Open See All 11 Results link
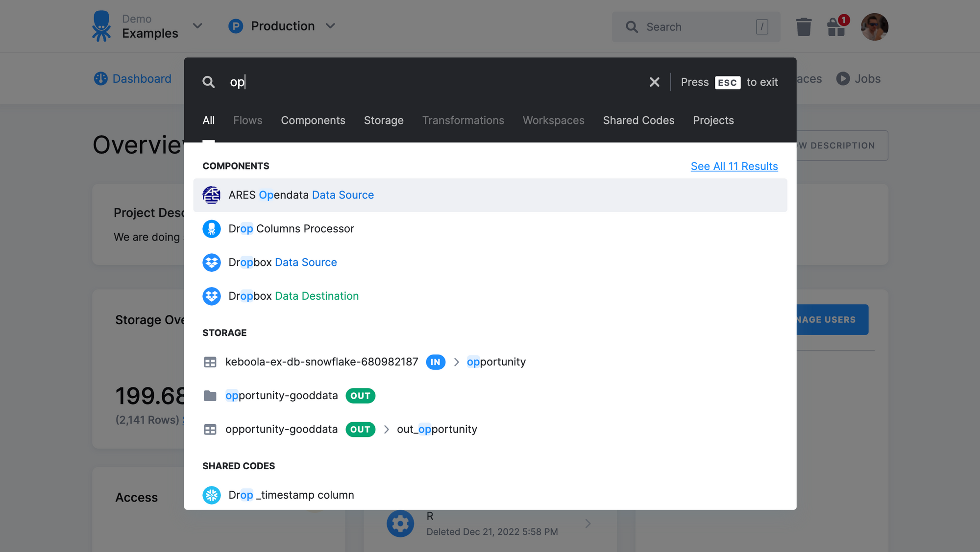Viewport: 980px width, 552px height. (x=734, y=166)
